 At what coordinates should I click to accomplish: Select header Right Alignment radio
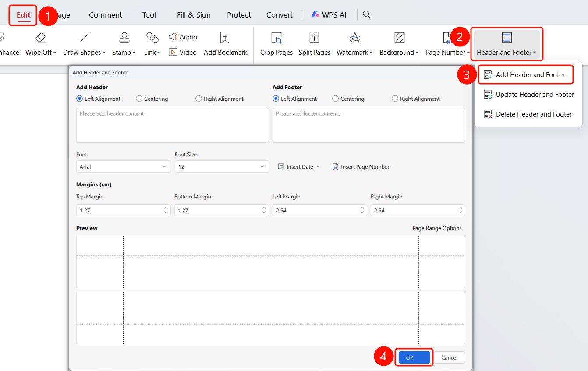(199, 99)
